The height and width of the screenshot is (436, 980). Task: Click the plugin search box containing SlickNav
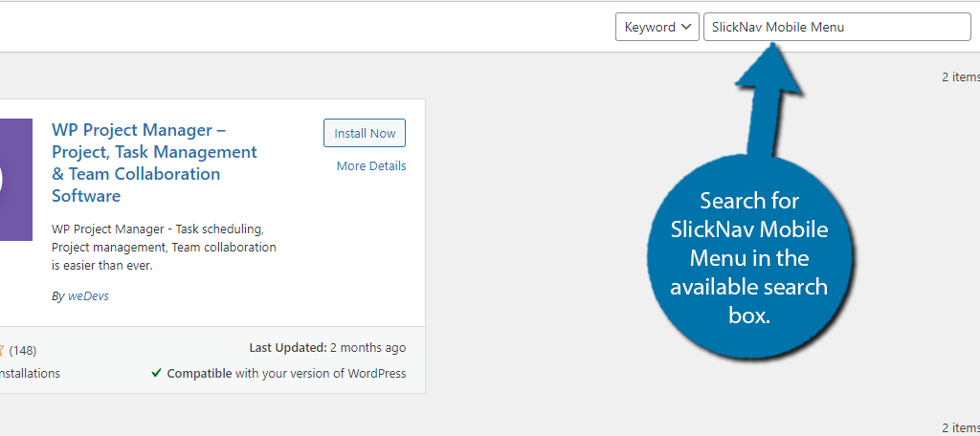click(x=836, y=28)
